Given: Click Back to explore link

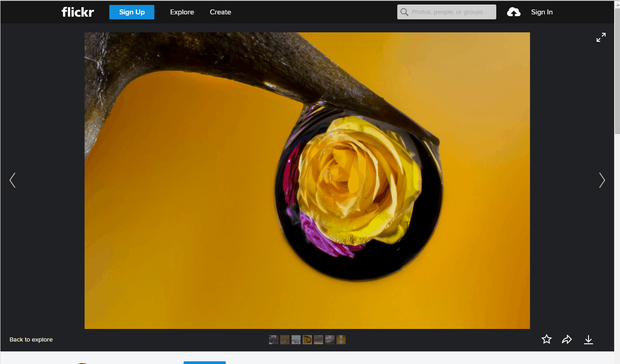Looking at the screenshot, I should tap(31, 339).
